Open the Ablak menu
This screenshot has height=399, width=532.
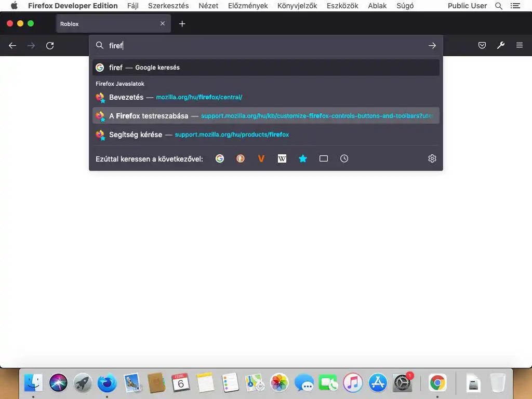point(377,6)
